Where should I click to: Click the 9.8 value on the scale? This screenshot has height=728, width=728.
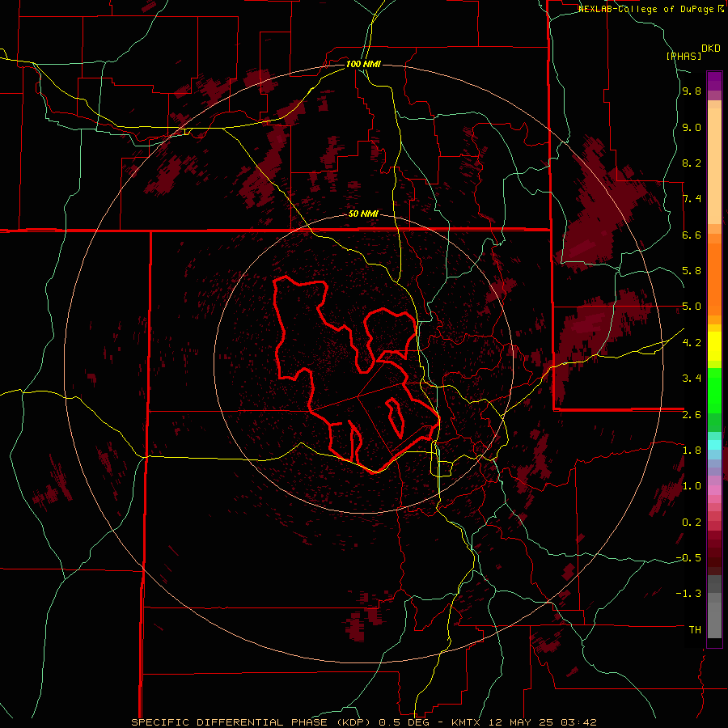(x=692, y=91)
